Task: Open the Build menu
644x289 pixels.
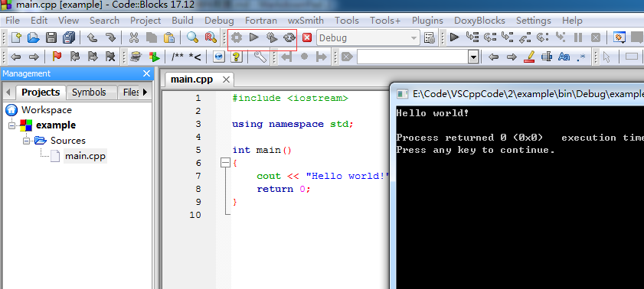Action: (182, 21)
